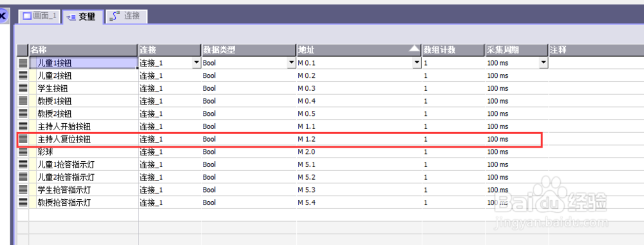The image size is (644, 245).
Task: Click address cell M 5.4
Action: (359, 202)
